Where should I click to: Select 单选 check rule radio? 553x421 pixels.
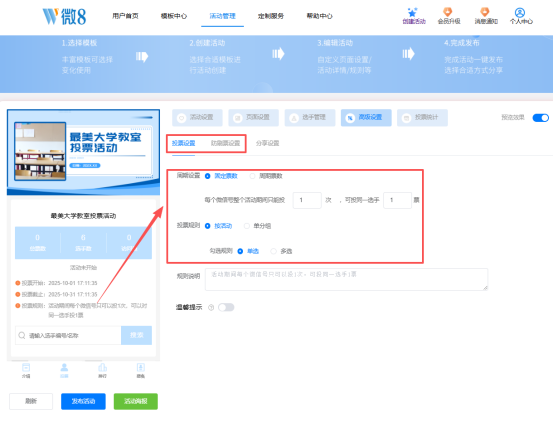pos(240,251)
